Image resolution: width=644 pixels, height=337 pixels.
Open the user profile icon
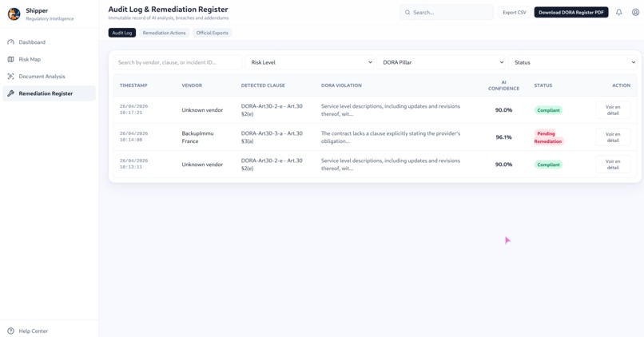point(635,12)
